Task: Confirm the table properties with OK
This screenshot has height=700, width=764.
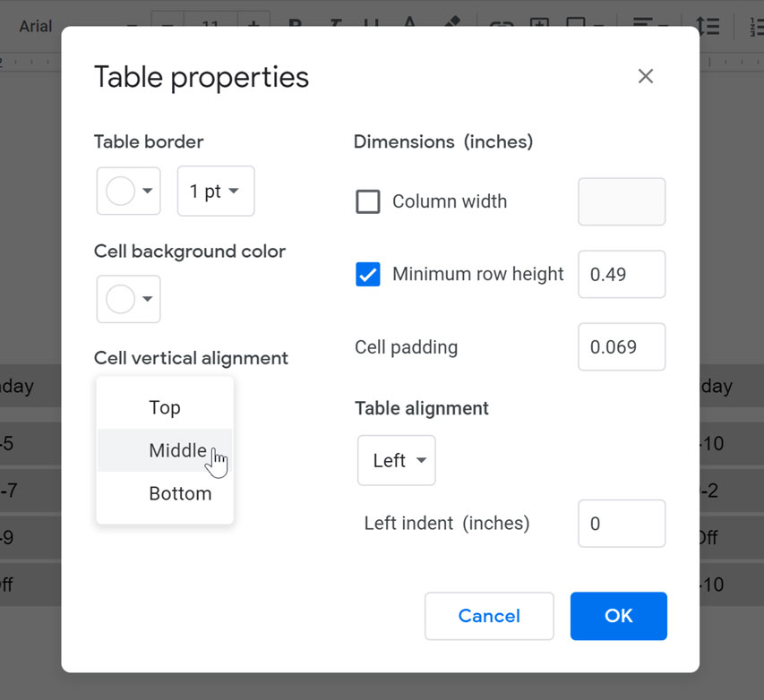Action: click(x=618, y=616)
